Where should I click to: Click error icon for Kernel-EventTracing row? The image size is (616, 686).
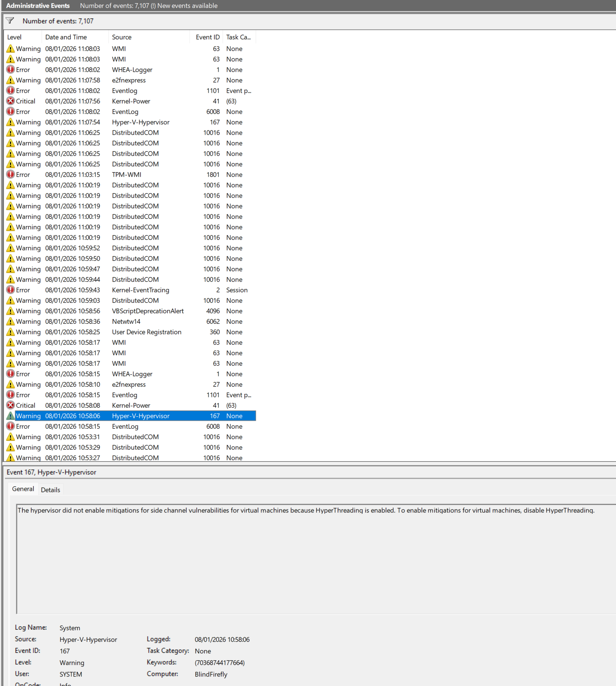11,290
